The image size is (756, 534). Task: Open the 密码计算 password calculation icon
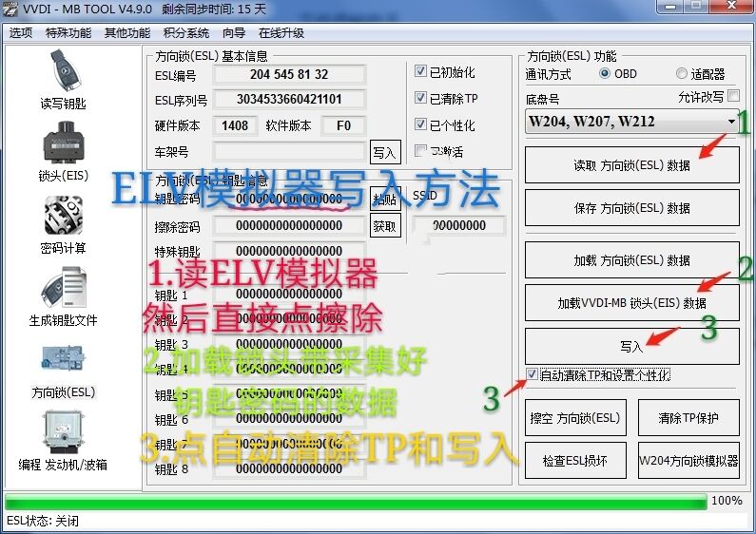(x=63, y=218)
